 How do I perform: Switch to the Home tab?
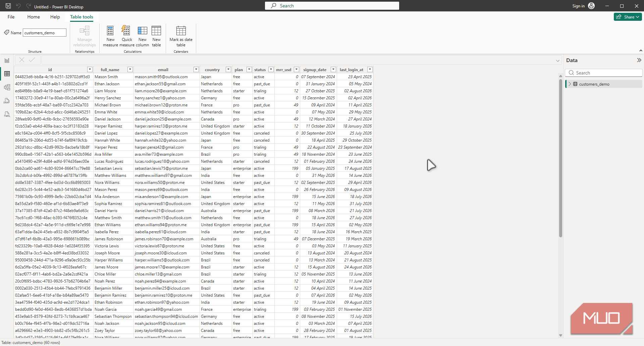(x=34, y=17)
